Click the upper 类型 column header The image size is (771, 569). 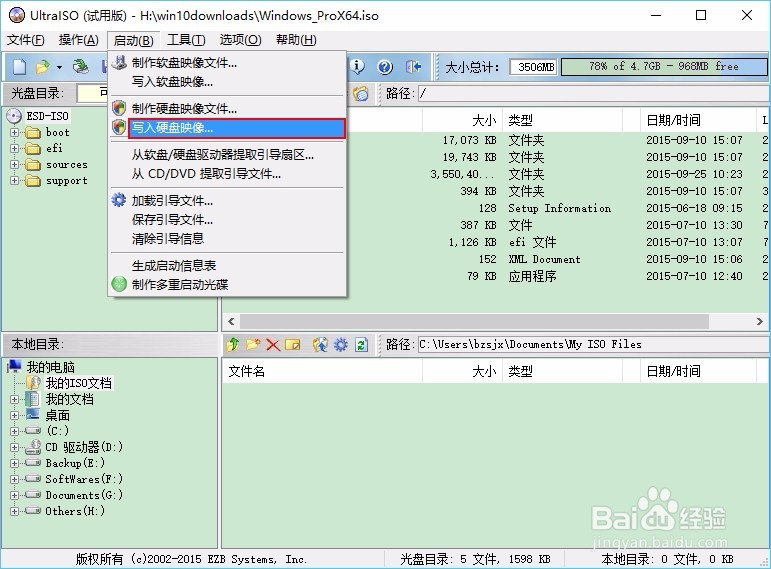(x=562, y=120)
